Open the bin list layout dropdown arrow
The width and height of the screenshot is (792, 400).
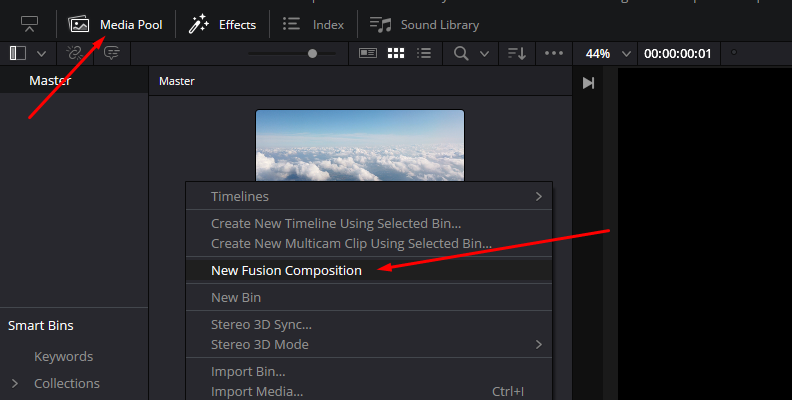(41, 53)
